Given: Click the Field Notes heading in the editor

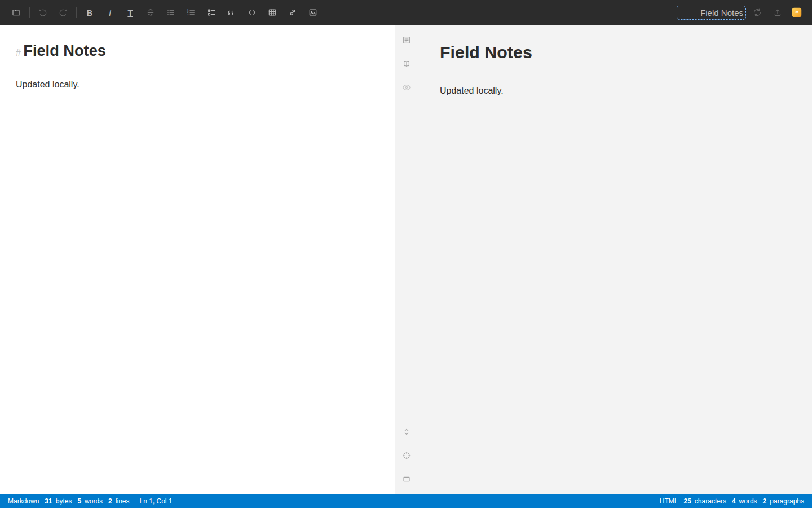Looking at the screenshot, I should (65, 51).
